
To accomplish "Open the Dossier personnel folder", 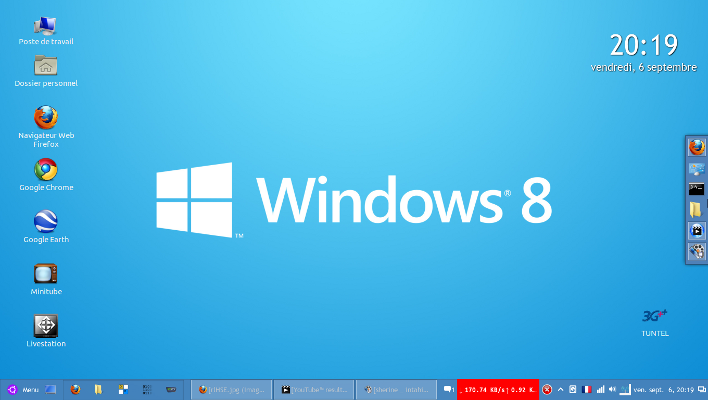I will pyautogui.click(x=45, y=66).
